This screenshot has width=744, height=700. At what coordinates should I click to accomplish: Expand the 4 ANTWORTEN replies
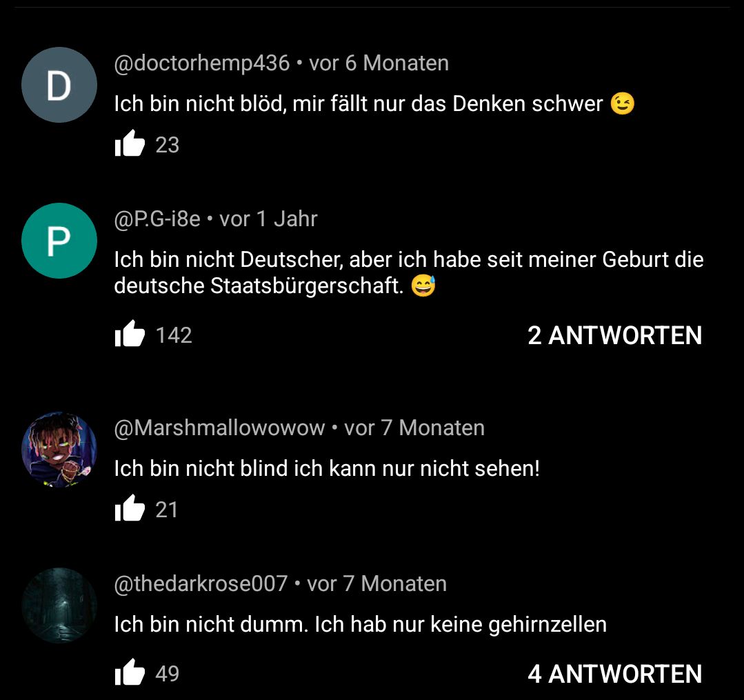pos(614,674)
